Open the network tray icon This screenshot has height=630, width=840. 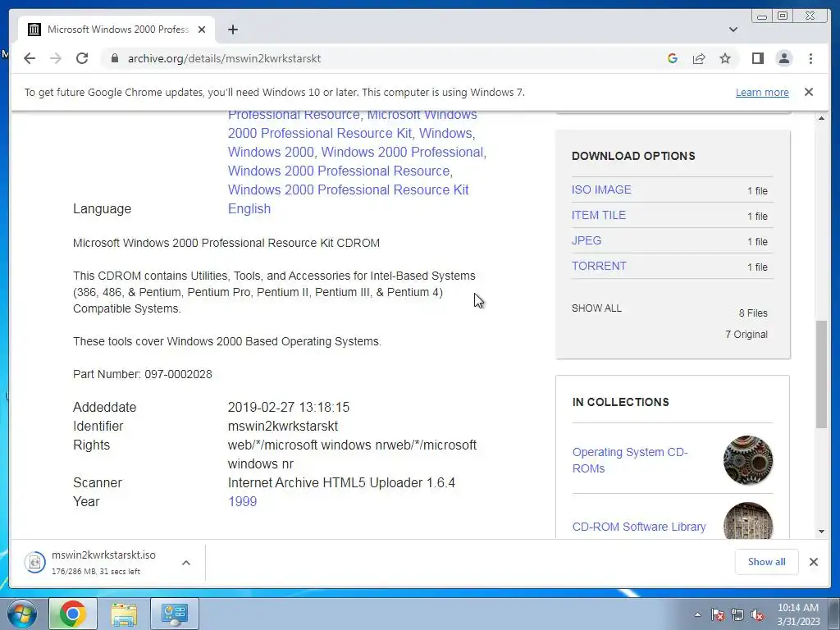click(737, 614)
